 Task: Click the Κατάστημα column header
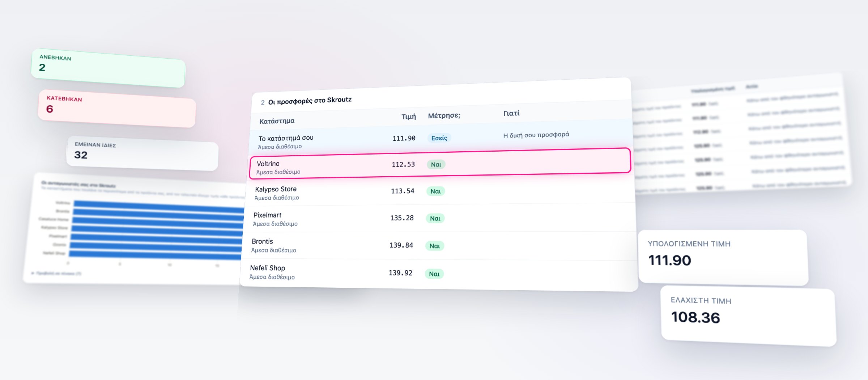[277, 121]
